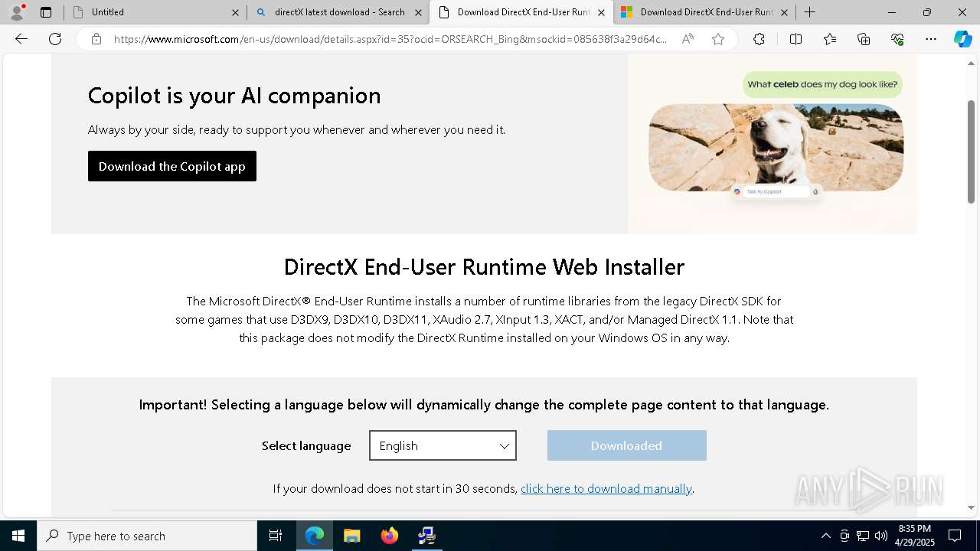Add page to favorites star icon
980x551 pixels.
pos(718,39)
